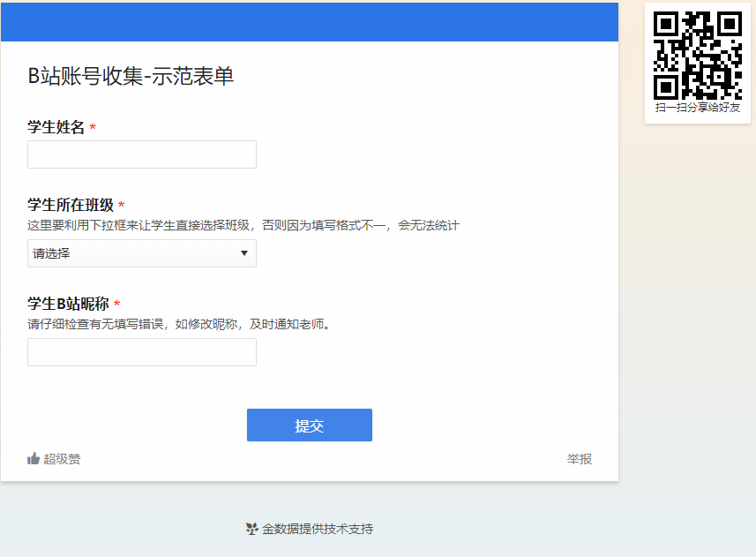Click the 学生B站昵称 field label
The height and width of the screenshot is (557, 756).
pos(68,305)
